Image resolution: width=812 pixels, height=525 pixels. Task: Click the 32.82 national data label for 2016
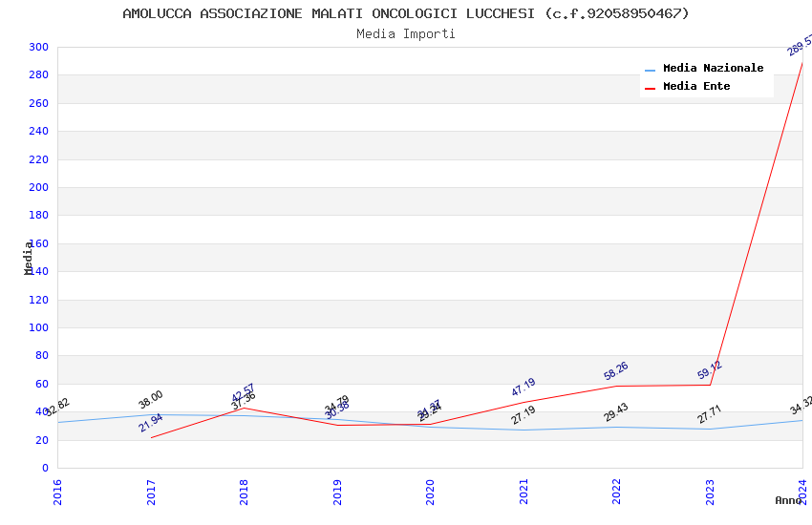click(x=57, y=407)
